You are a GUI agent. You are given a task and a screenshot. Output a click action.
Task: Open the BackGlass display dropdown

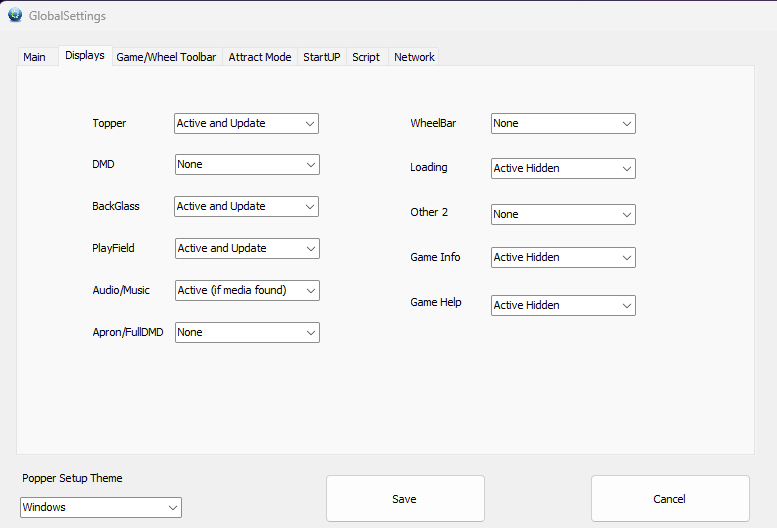(246, 207)
